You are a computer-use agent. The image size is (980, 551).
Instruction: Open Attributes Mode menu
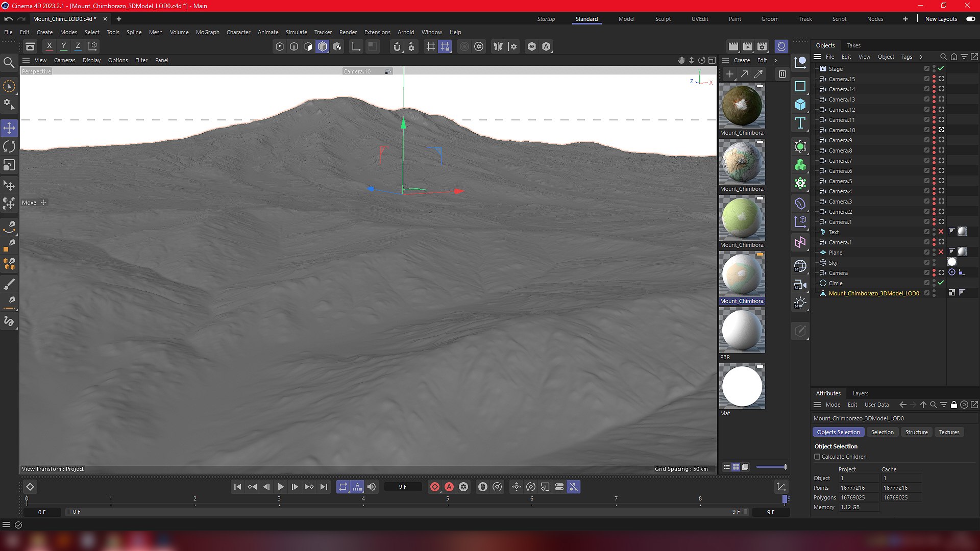coord(833,405)
